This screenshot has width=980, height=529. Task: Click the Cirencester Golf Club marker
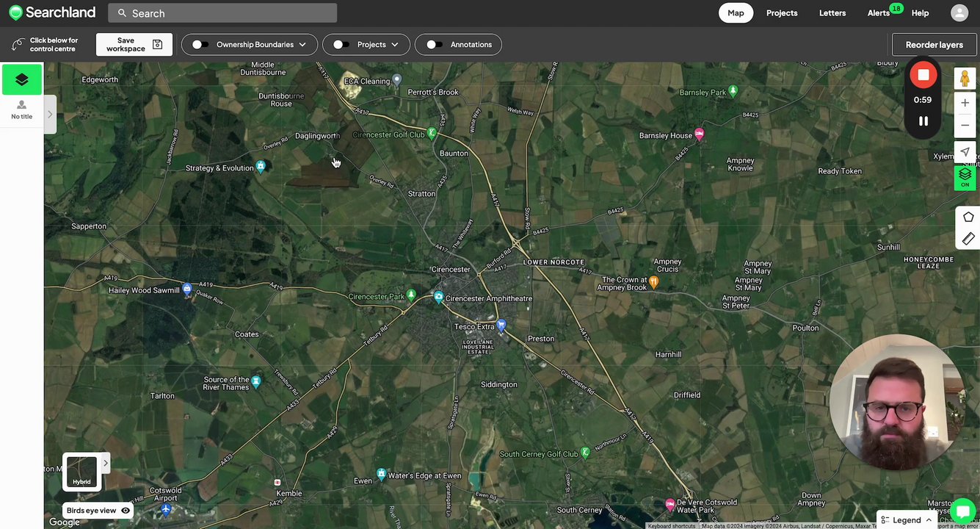(x=432, y=133)
